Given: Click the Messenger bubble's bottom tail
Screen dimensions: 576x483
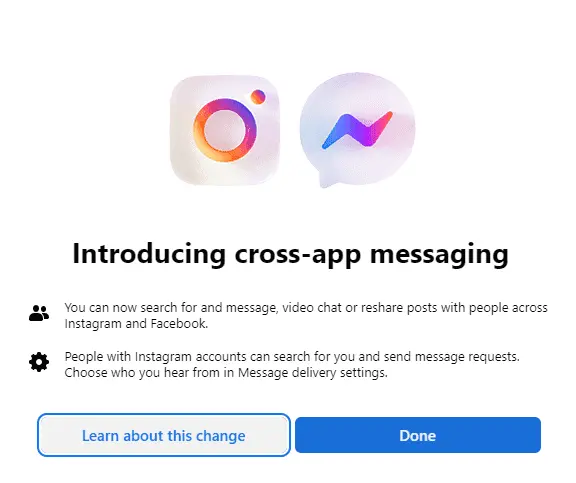Looking at the screenshot, I should click(x=326, y=180).
